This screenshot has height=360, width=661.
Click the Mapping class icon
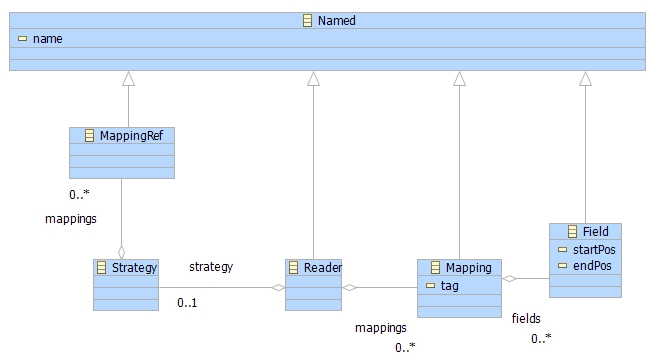pyautogui.click(x=435, y=267)
